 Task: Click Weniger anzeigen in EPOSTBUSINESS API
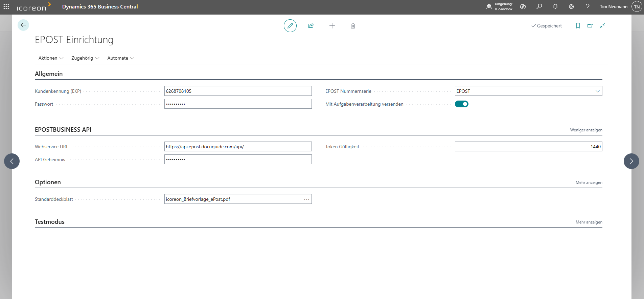point(586,130)
